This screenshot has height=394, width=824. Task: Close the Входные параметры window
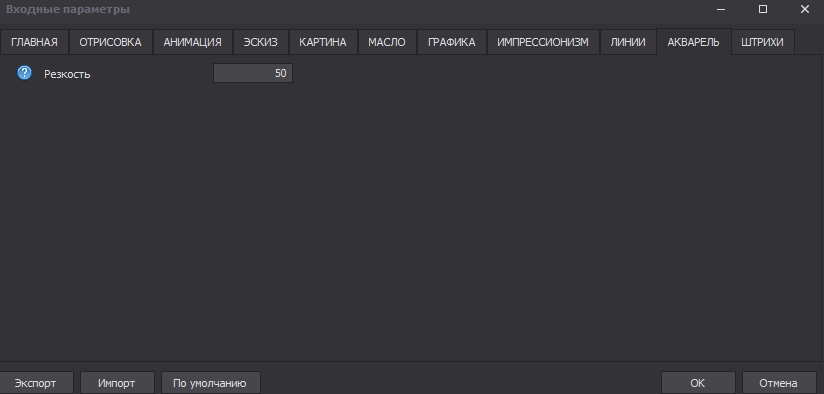coord(805,9)
